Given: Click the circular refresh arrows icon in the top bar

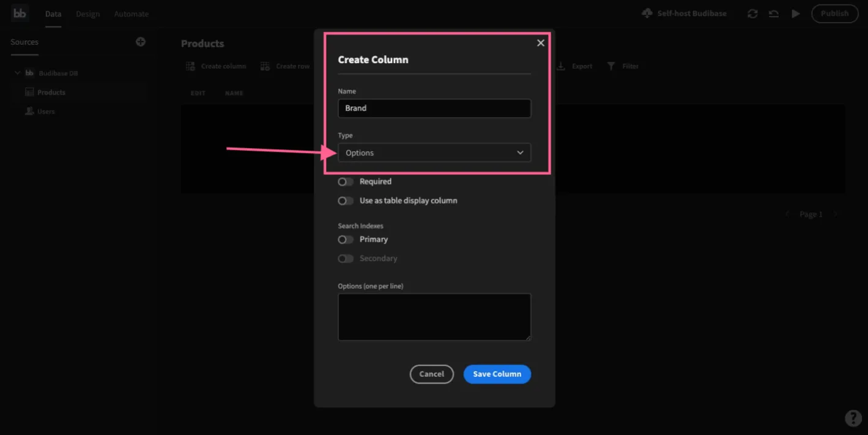Looking at the screenshot, I should [x=752, y=13].
